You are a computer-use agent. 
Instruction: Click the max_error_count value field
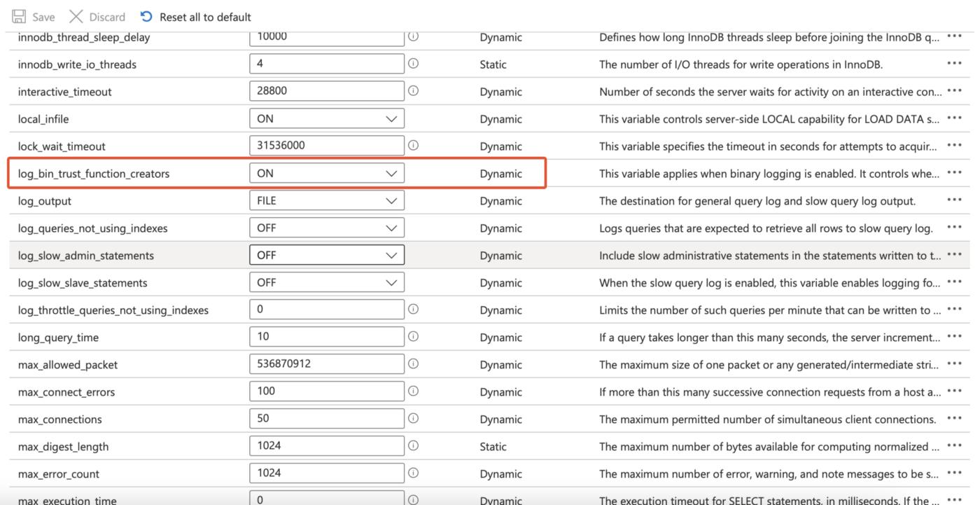(326, 473)
